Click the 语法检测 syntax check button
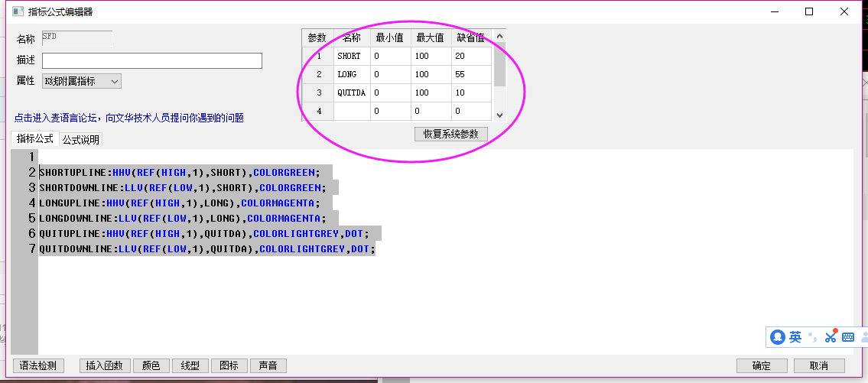Image resolution: width=868 pixels, height=383 pixels. 39,366
